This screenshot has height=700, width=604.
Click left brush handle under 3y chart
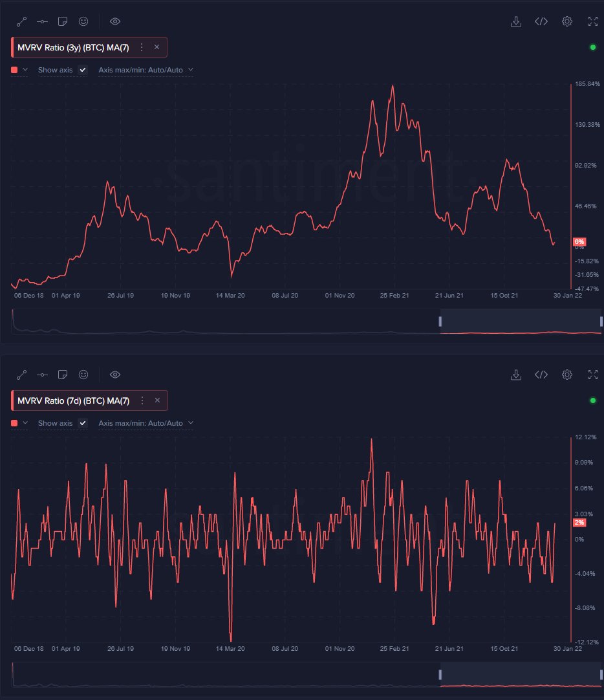coord(440,322)
